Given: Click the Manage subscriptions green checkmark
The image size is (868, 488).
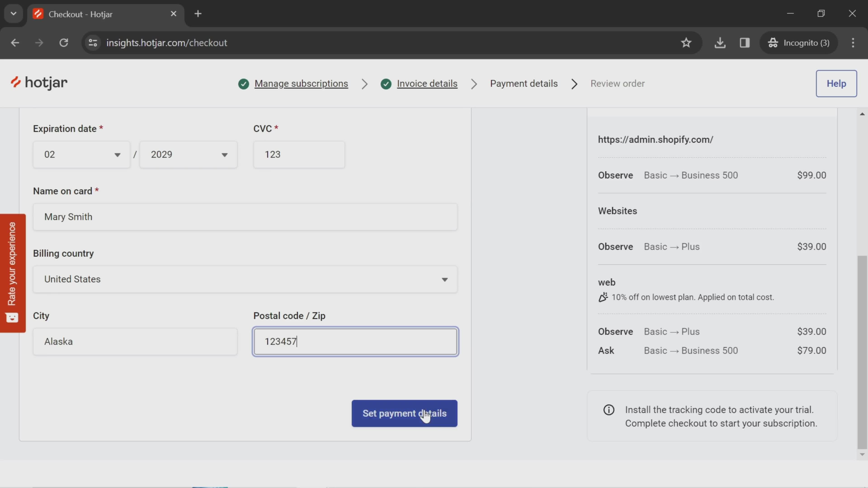Looking at the screenshot, I should 244,84.
